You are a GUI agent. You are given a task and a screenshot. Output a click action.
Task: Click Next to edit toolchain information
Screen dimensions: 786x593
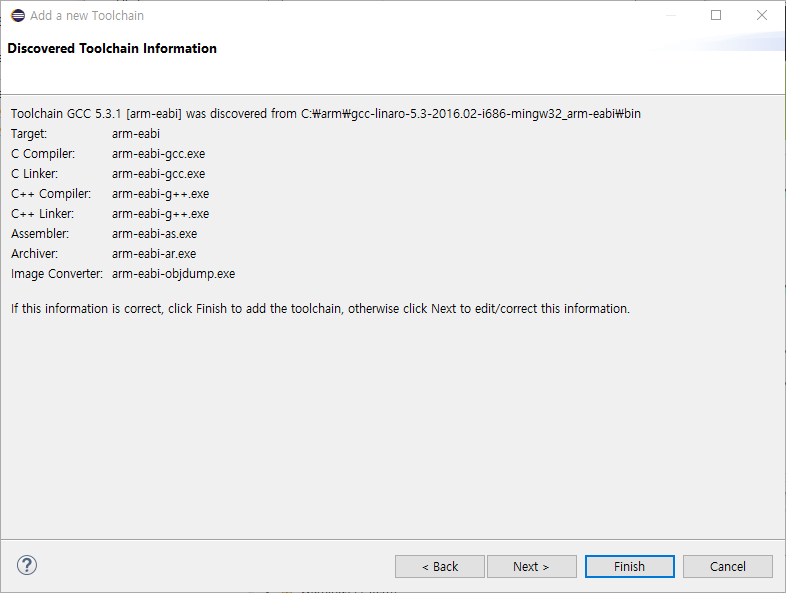coord(531,566)
